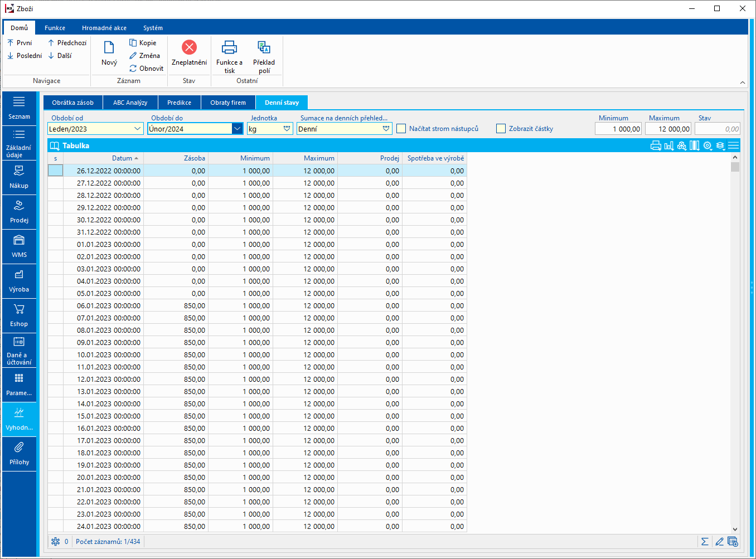Open Funkce a tisk printer icon
Image resolution: width=756 pixels, height=559 pixels.
click(229, 47)
